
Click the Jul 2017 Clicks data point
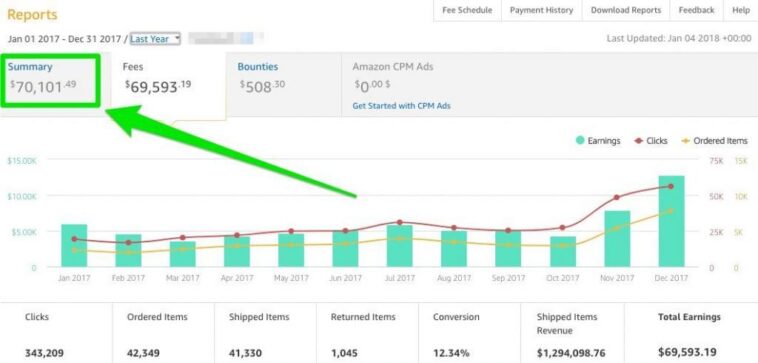399,222
